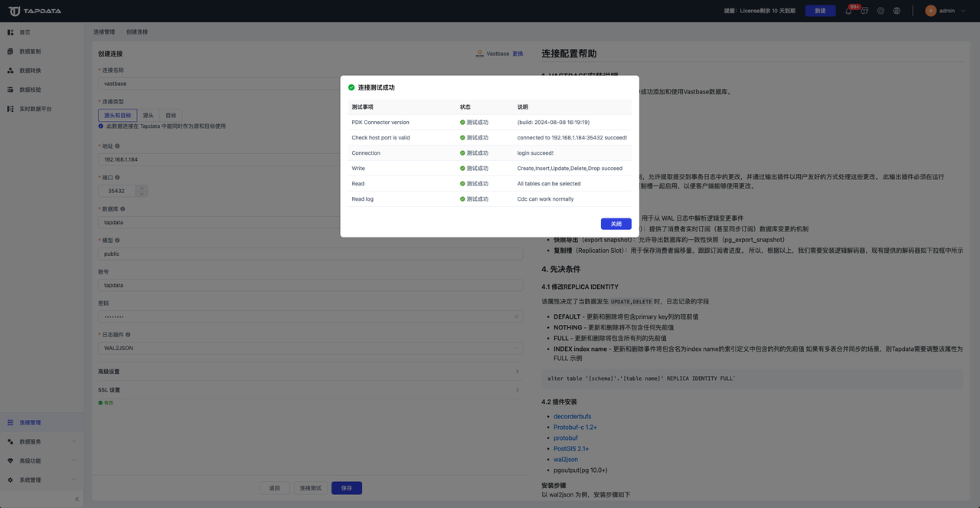Image resolution: width=980 pixels, height=508 pixels.
Task: Increase the port with the up stepper arrow
Action: [142, 188]
